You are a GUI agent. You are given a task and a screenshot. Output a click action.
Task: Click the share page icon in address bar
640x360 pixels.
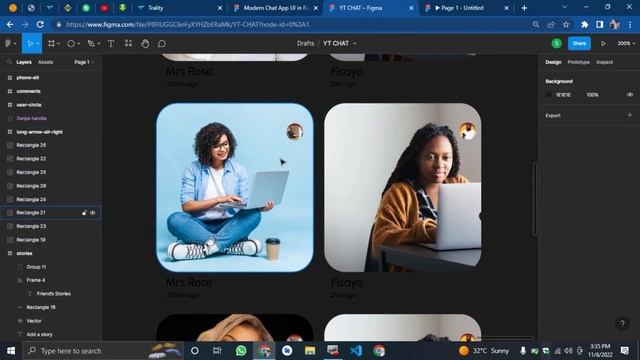coord(551,24)
